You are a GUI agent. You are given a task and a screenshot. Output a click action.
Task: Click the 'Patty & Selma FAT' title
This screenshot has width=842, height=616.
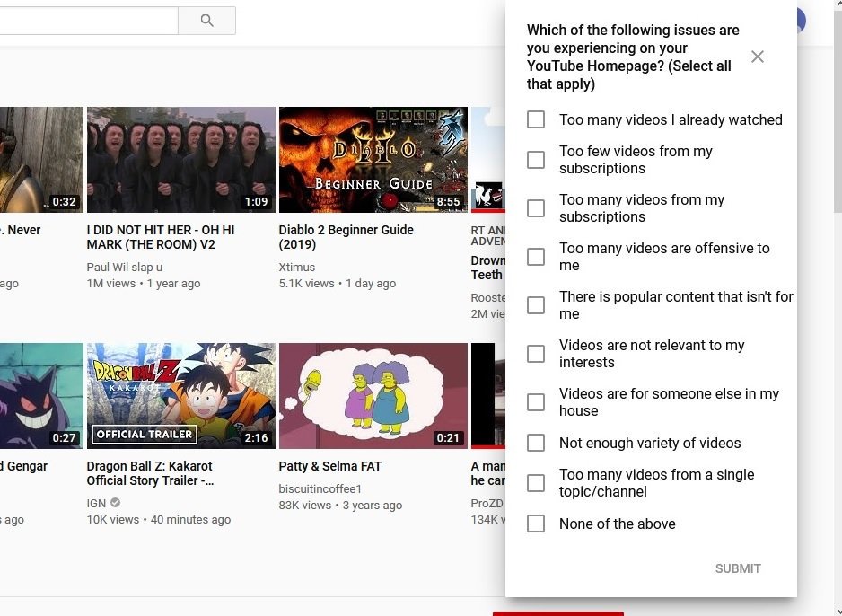329,466
